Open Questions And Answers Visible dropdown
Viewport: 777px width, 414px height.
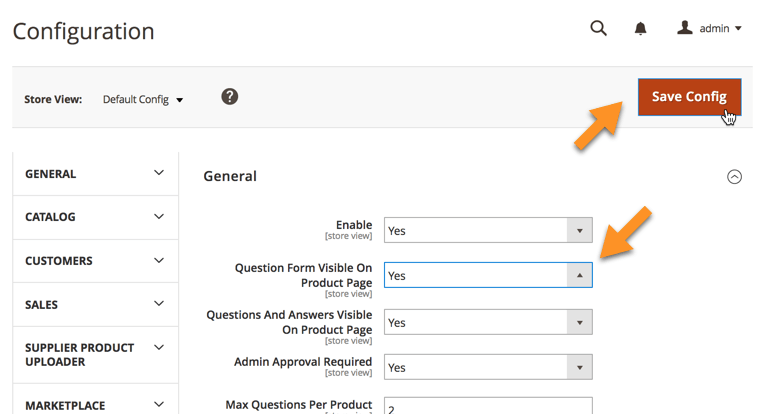488,323
